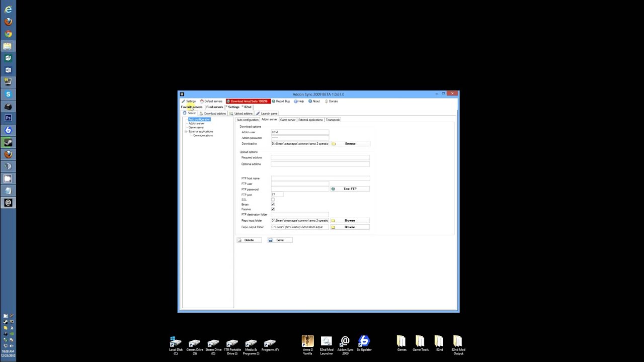
Task: Open the 82nd Mod Launcher desktop shortcut
Action: (327, 345)
